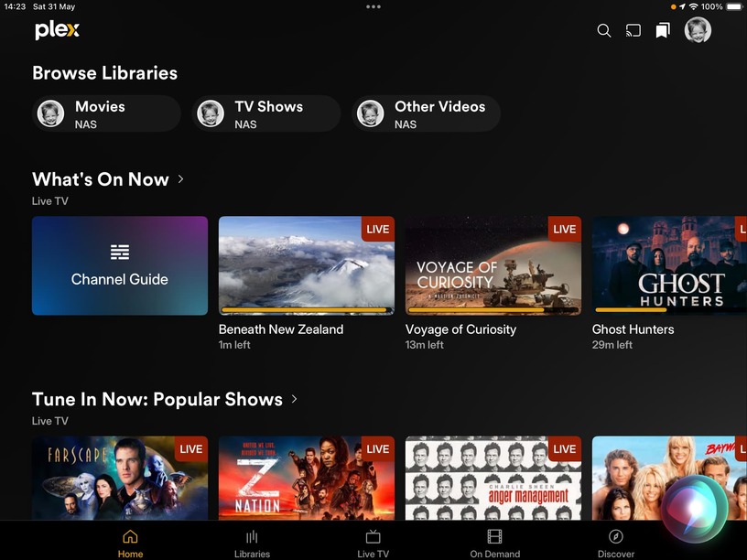747x560 pixels.
Task: Tap the On Demand film icon
Action: 494,536
